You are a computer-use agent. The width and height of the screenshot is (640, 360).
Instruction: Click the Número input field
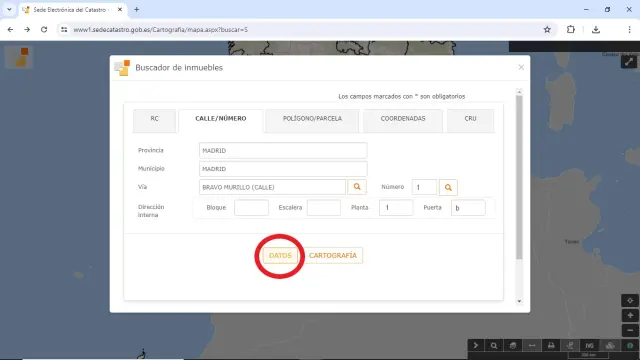tap(424, 187)
